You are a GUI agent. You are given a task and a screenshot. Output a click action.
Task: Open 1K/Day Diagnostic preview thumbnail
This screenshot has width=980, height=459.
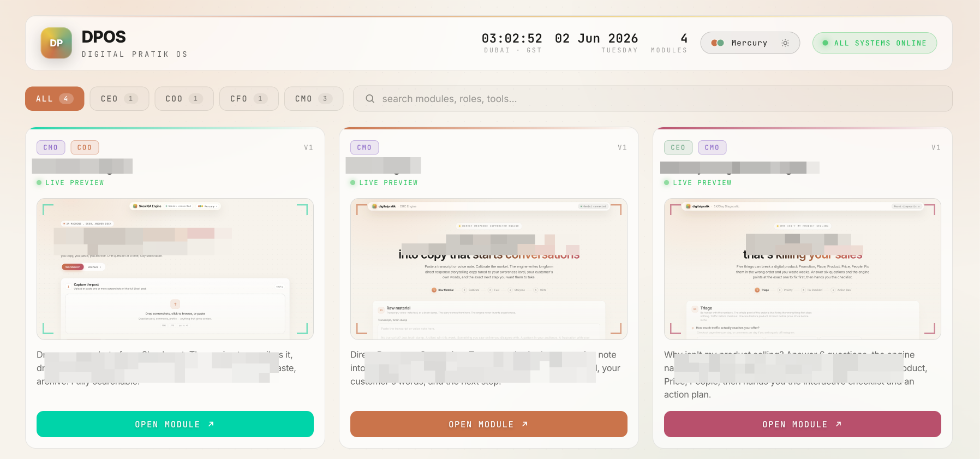803,269
